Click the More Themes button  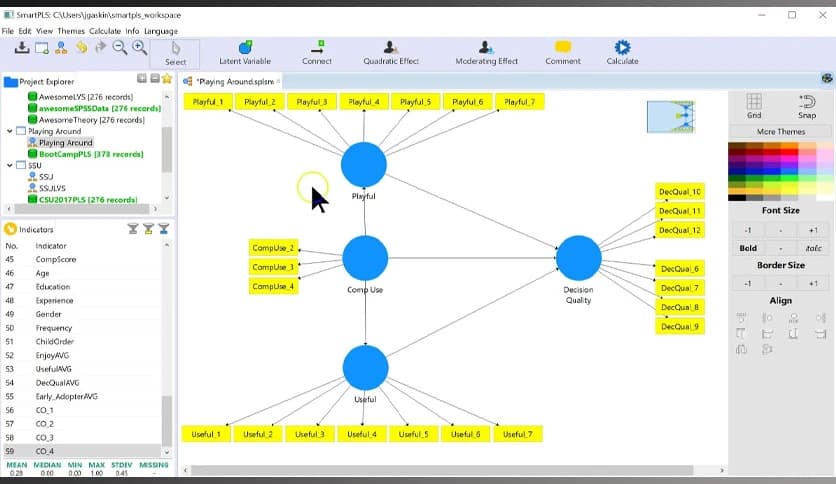click(780, 131)
